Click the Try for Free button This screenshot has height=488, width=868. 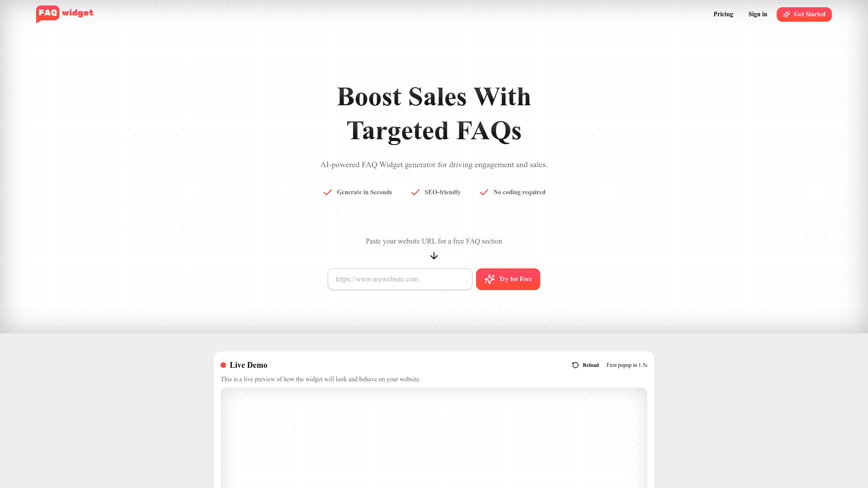pyautogui.click(x=508, y=279)
